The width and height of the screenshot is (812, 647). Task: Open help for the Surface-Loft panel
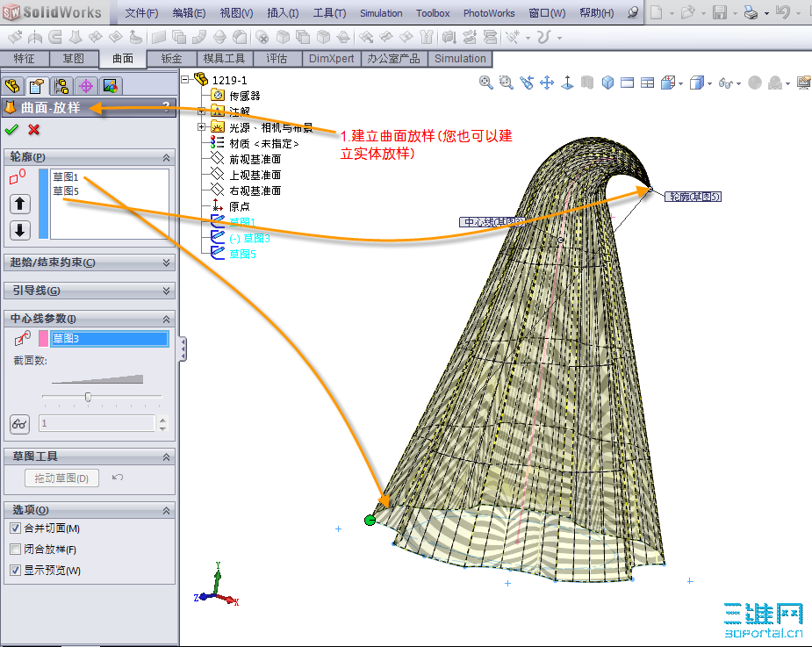click(166, 107)
